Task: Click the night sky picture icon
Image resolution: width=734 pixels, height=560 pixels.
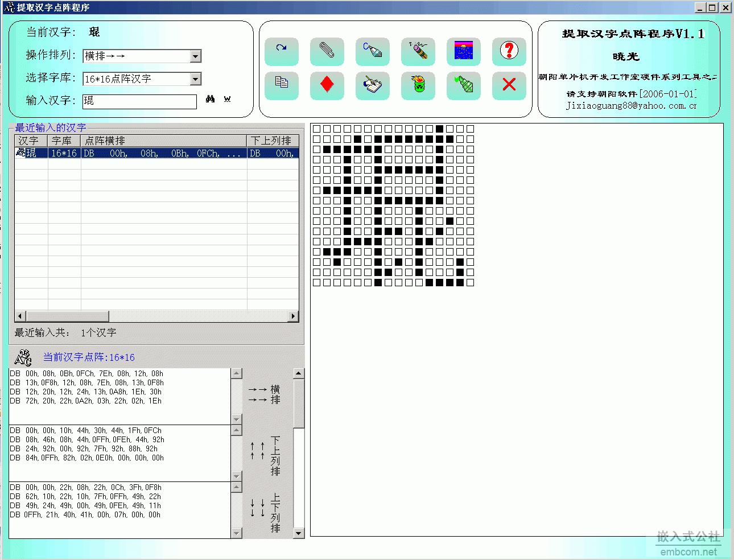Action: (464, 51)
